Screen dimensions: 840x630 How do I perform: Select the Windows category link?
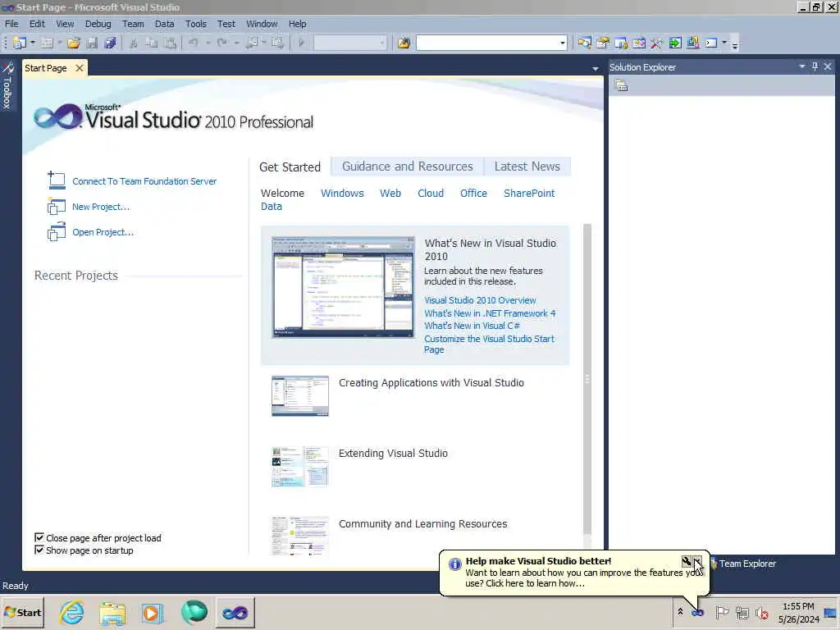(x=342, y=194)
